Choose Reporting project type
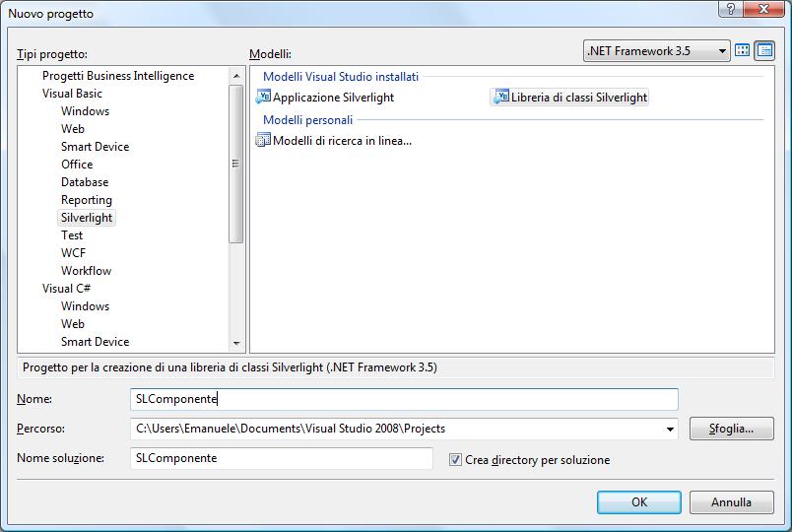Image resolution: width=792 pixels, height=532 pixels. [x=87, y=200]
